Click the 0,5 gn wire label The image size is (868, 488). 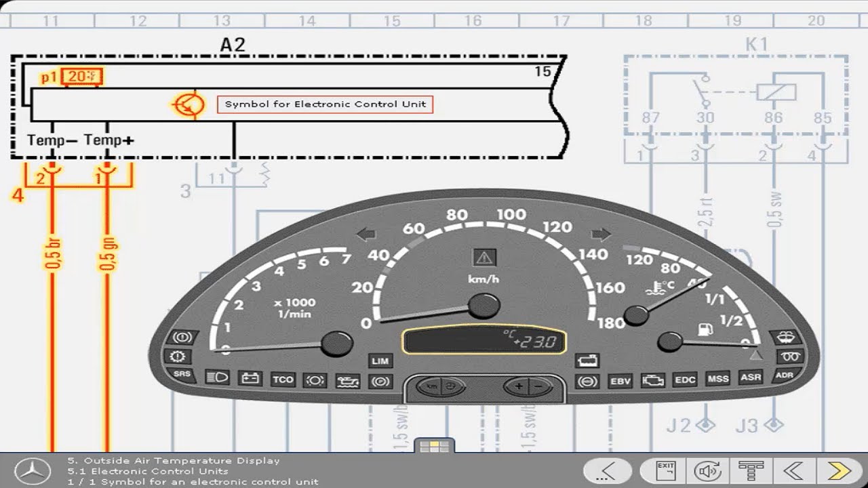(108, 253)
